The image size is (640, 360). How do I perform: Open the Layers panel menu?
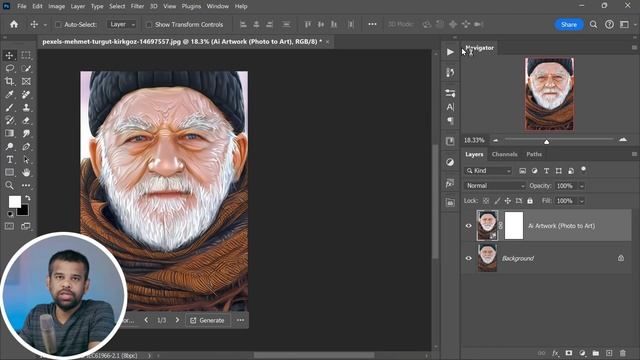click(x=634, y=154)
